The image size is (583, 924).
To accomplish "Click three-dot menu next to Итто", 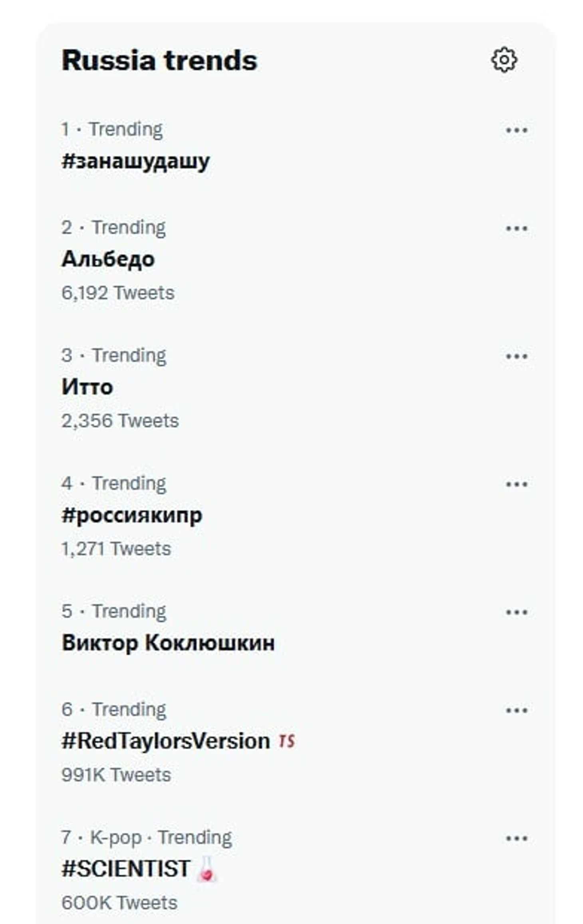I will coord(516,356).
